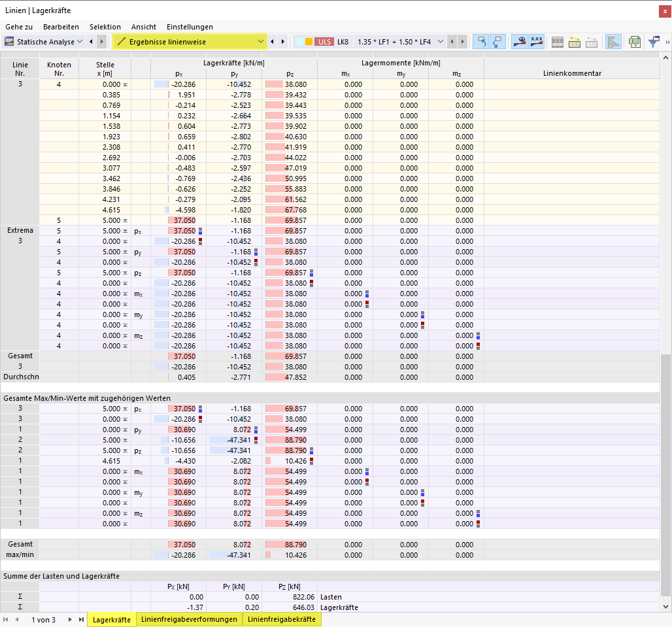This screenshot has width=672, height=627.
Task: Select the Stelle value 0.385 cell
Action: [x=105, y=95]
